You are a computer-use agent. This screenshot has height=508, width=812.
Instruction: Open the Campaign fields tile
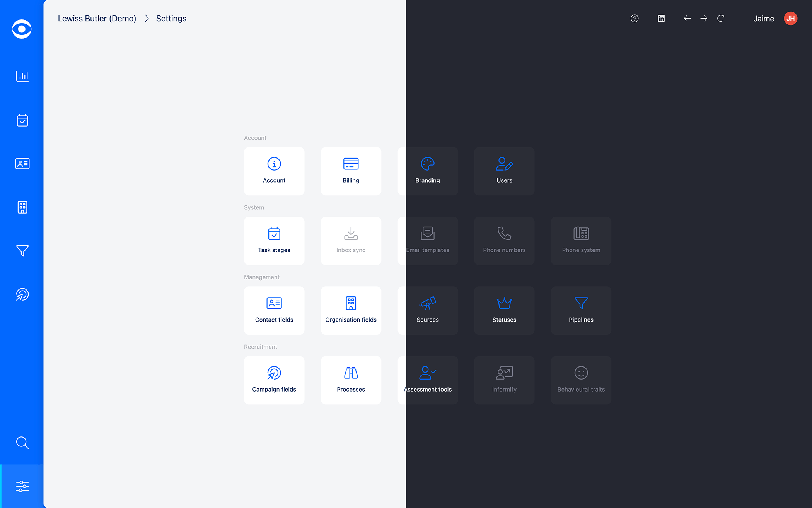click(x=274, y=380)
